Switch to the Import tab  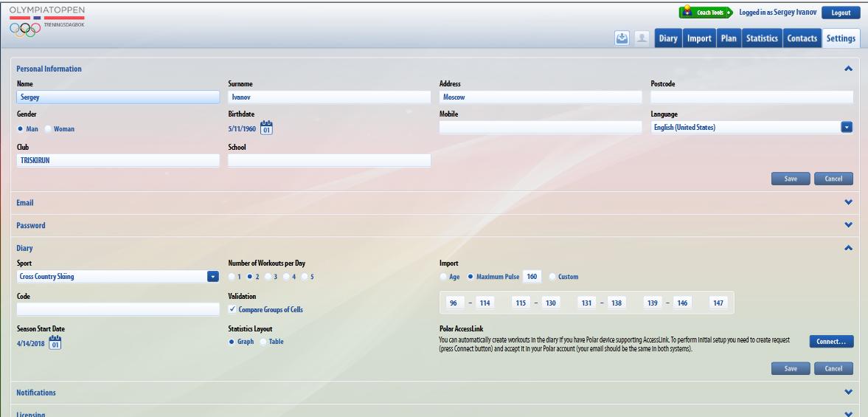[x=699, y=38]
